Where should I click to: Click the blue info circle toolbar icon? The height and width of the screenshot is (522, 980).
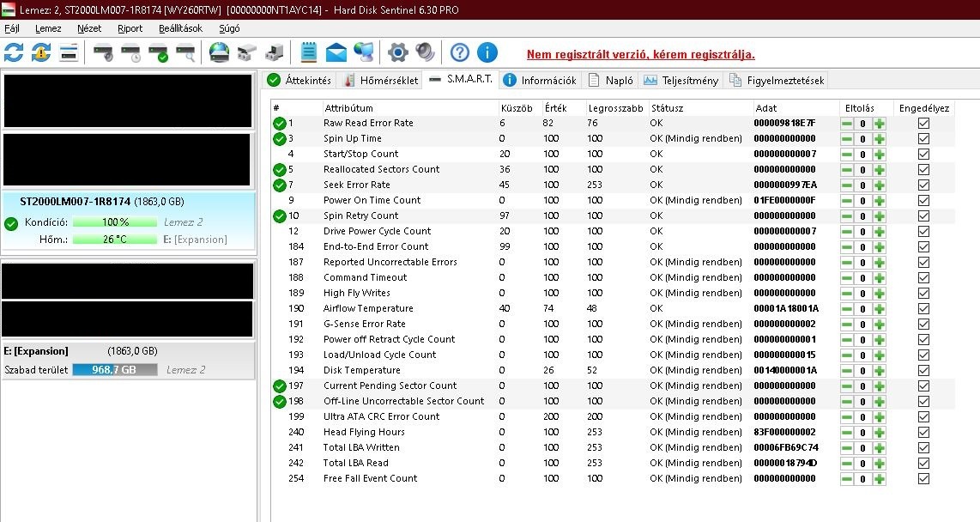[487, 52]
